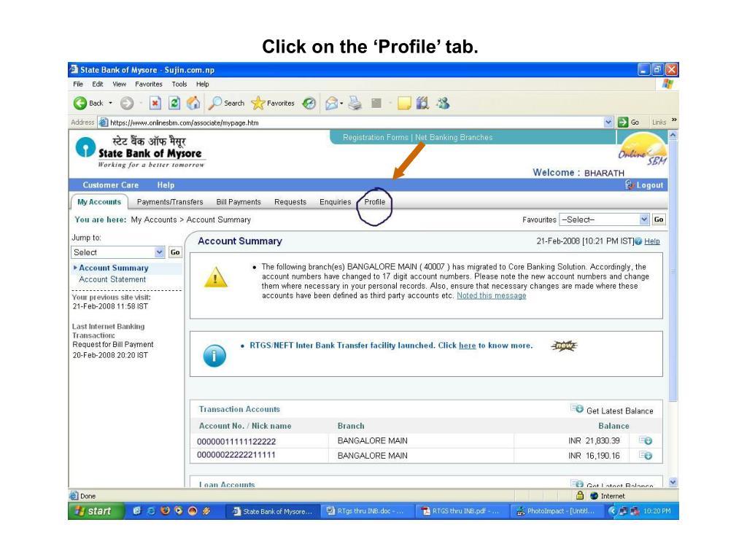Click inside the Address URL field
The width and height of the screenshot is (747, 560).
[356, 122]
